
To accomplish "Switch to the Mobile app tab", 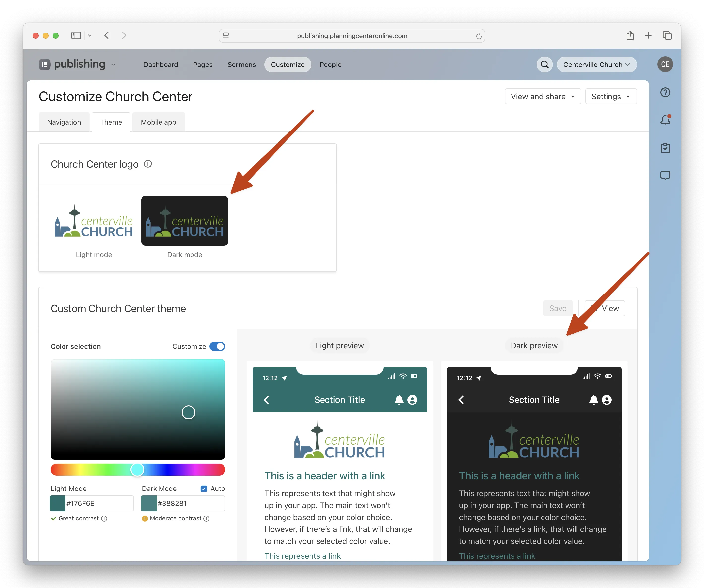I will point(158,122).
